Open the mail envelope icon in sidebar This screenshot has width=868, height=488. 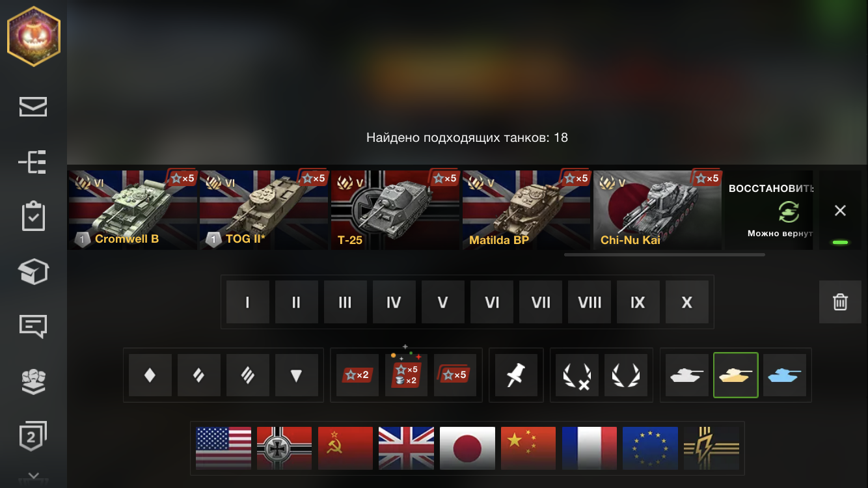(33, 107)
